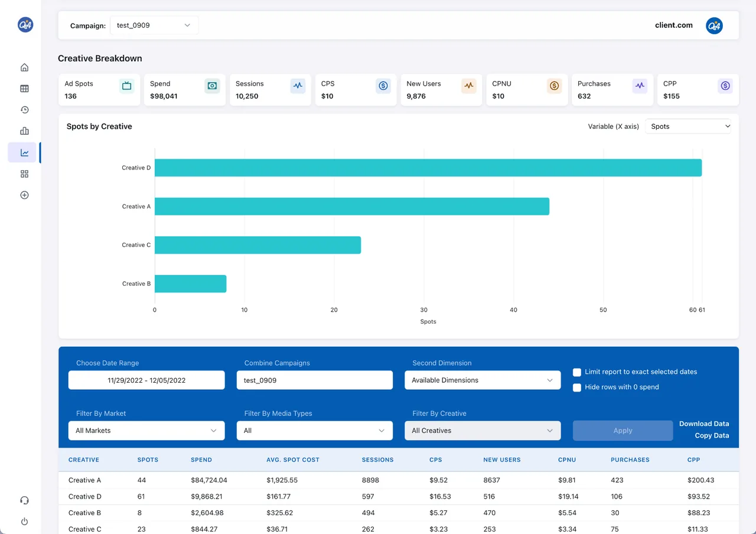This screenshot has height=534, width=756.
Task: Click the Creative D bar in chart
Action: point(428,168)
